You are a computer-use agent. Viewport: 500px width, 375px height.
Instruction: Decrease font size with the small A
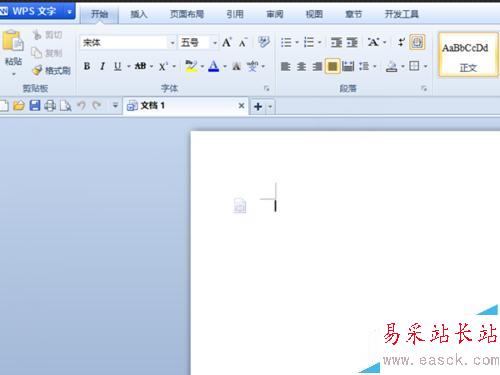click(243, 43)
